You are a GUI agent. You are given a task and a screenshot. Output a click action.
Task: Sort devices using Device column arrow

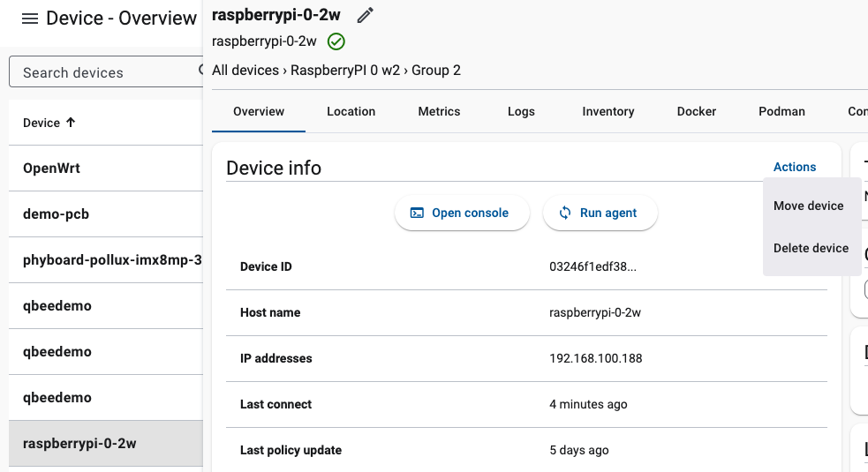coord(71,123)
